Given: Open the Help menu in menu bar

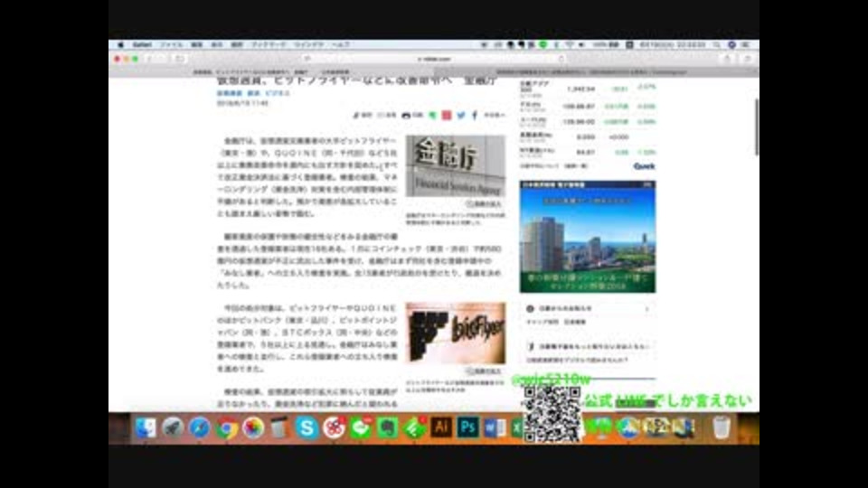Looking at the screenshot, I should tap(341, 45).
